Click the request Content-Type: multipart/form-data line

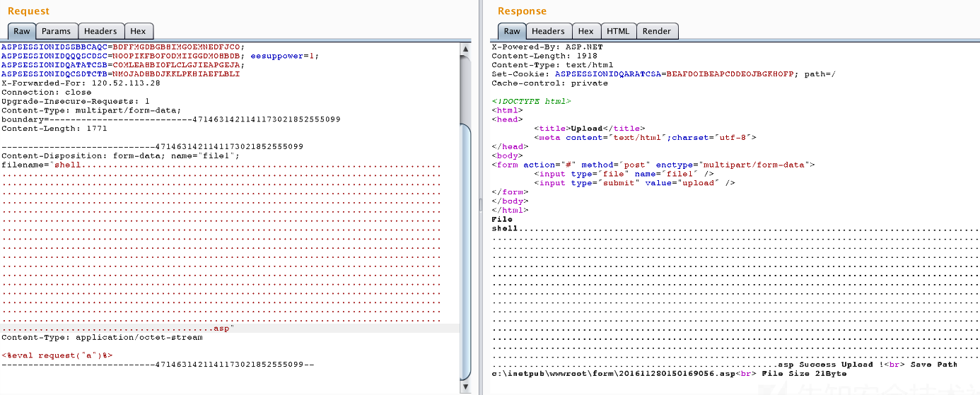[x=91, y=110]
